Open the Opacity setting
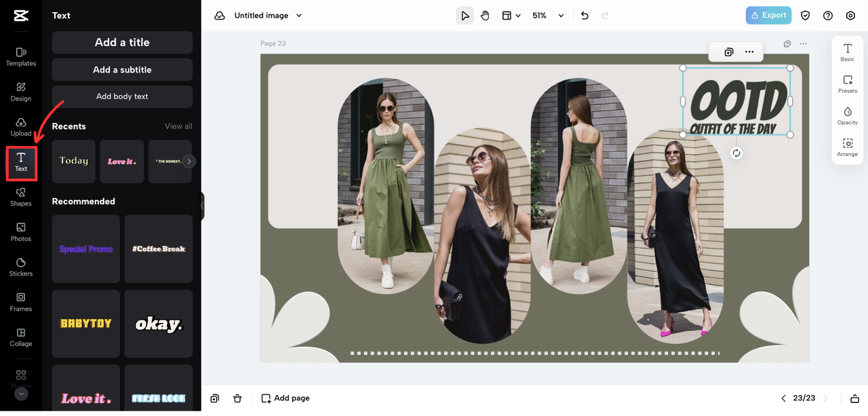Screen dimensions: 868x416 [847, 115]
